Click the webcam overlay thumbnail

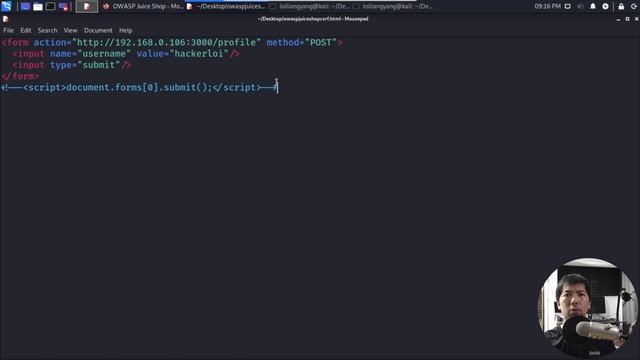coord(588,308)
